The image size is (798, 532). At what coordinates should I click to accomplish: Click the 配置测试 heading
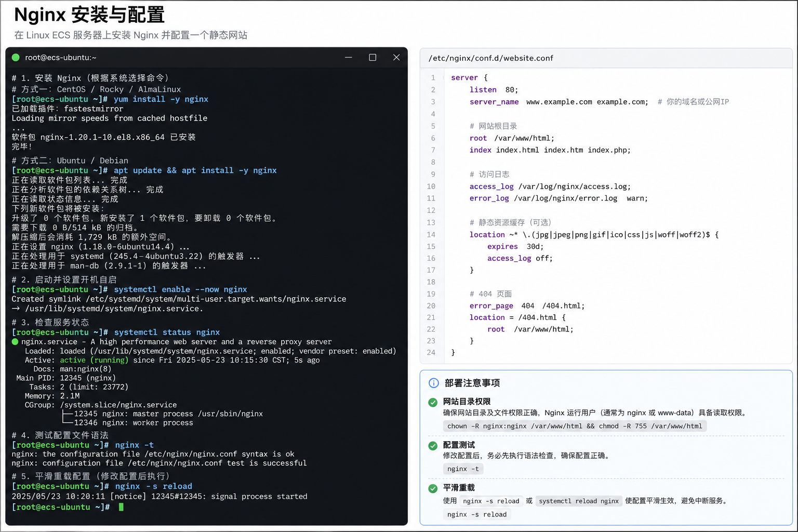tap(459, 445)
